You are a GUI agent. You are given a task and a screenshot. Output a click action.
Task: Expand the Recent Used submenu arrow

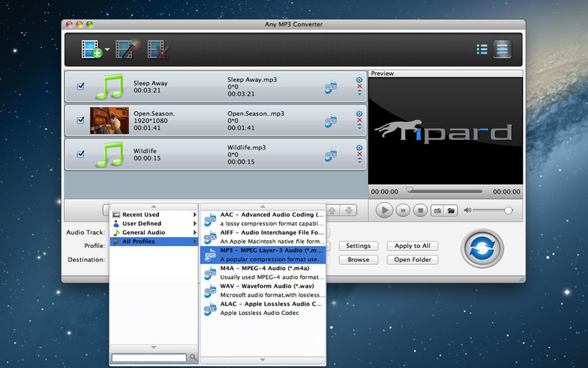(x=195, y=214)
